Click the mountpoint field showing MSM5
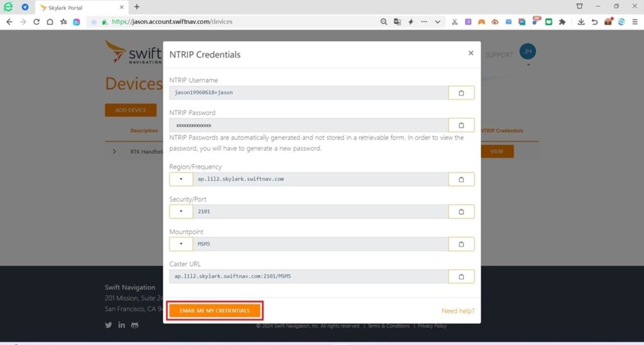The image size is (644, 345). click(x=320, y=244)
